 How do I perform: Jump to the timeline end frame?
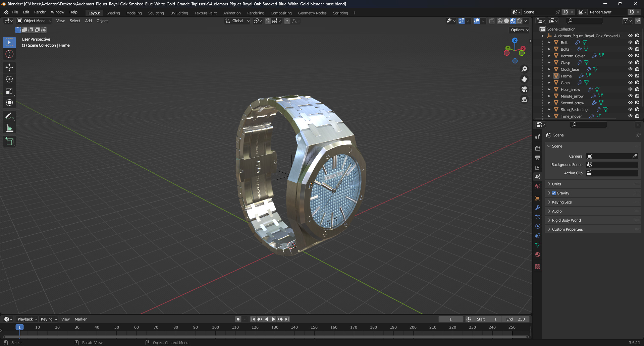pos(287,319)
